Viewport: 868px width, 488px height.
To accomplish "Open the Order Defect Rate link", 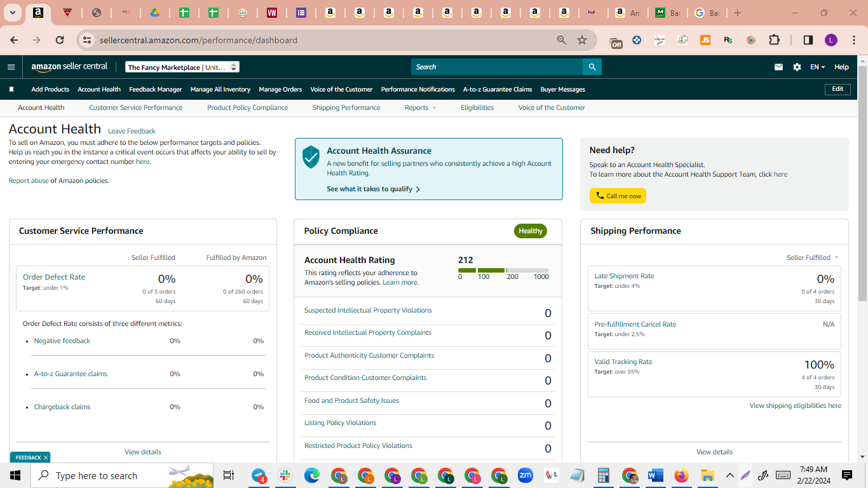I will (54, 277).
